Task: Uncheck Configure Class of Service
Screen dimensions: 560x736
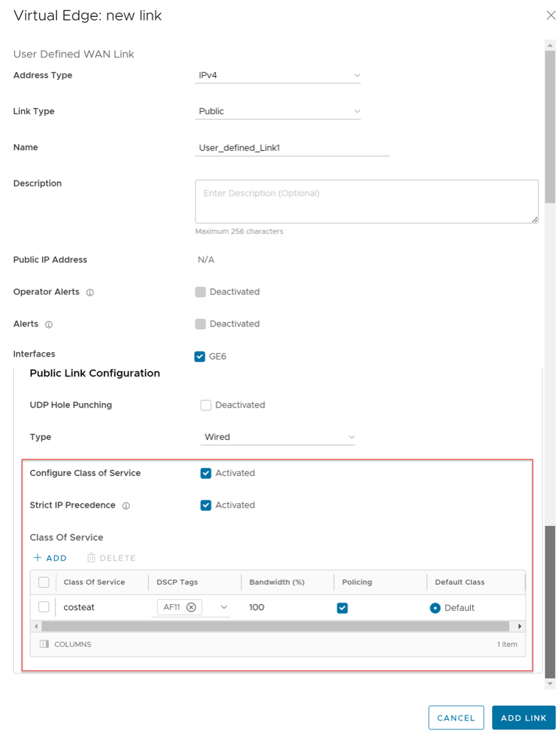Action: pos(206,473)
